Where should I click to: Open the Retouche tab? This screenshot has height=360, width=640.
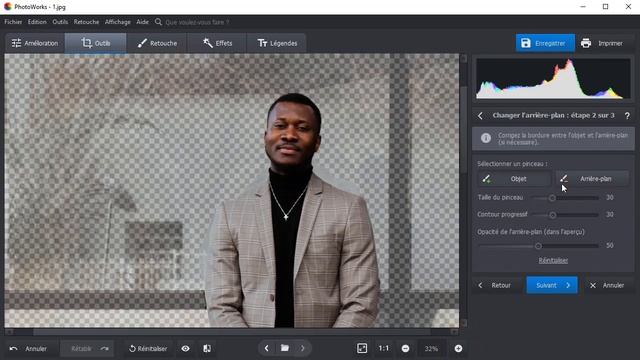[x=157, y=43]
